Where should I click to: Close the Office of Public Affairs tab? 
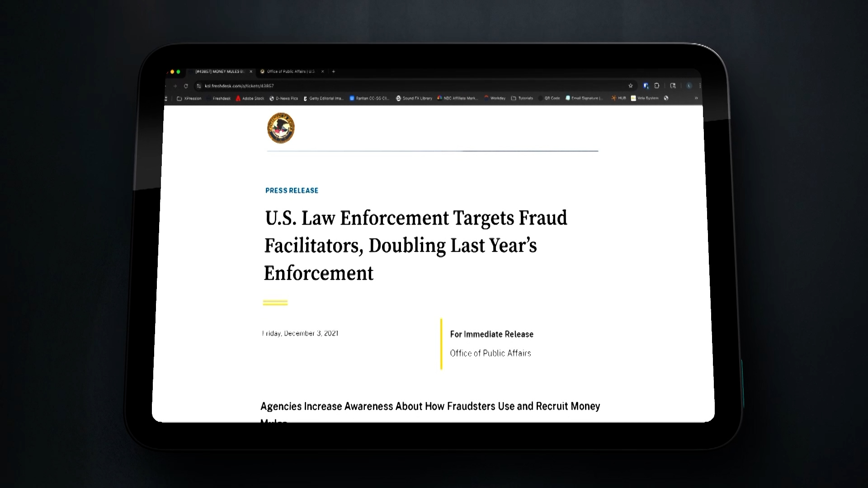tap(322, 71)
